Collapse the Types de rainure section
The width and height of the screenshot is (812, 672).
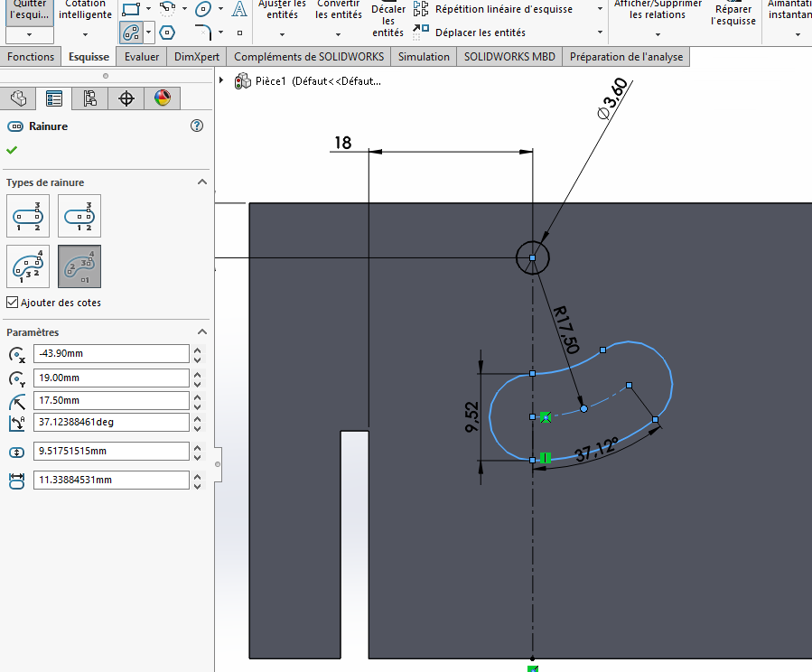point(202,182)
